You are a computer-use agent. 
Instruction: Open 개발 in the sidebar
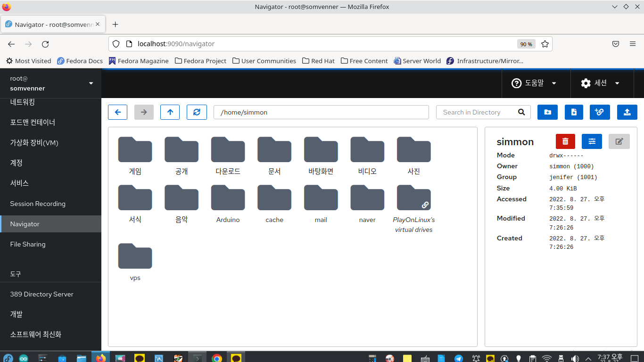click(x=50, y=314)
